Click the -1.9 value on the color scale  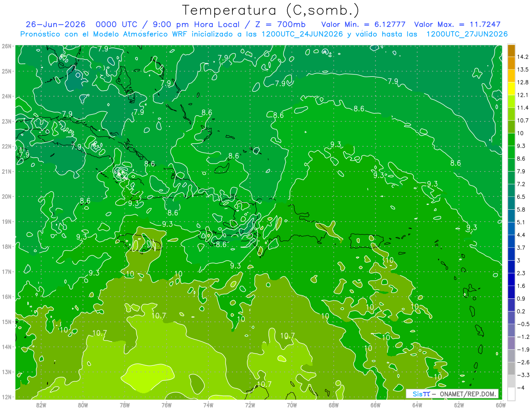tap(523, 349)
